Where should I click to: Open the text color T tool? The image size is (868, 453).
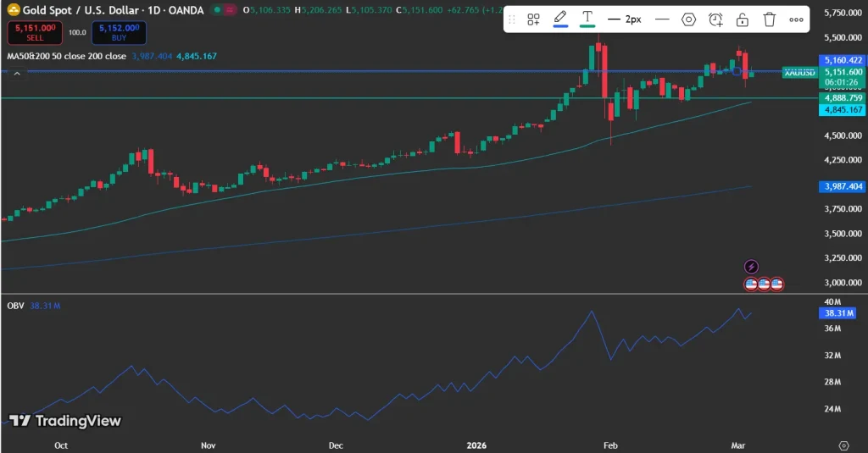pyautogui.click(x=587, y=19)
